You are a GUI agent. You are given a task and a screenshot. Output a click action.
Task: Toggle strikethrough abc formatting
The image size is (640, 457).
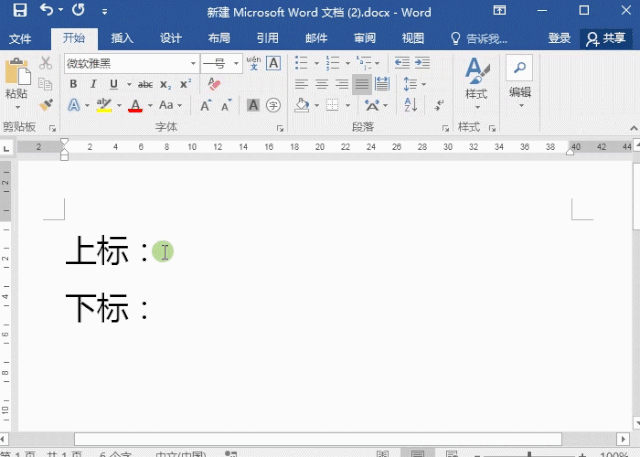pos(145,84)
